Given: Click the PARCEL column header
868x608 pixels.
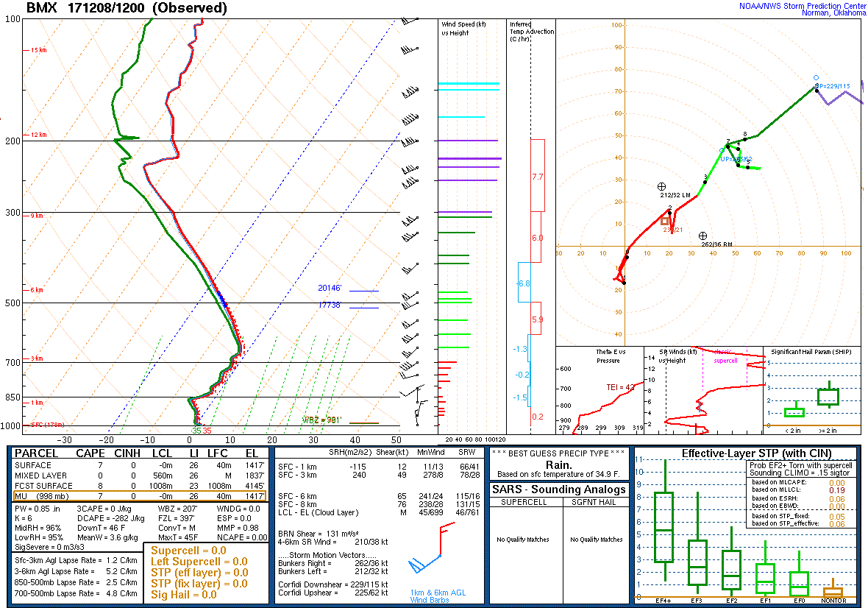Looking at the screenshot, I should (36, 453).
